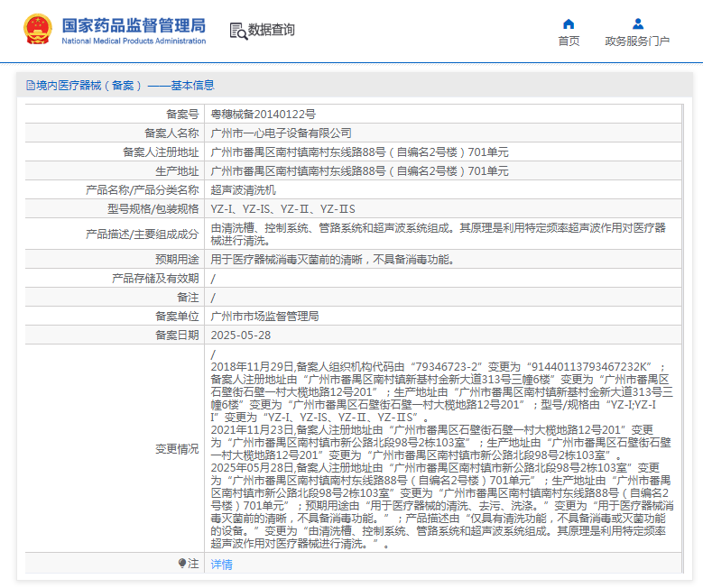Click the 备案号 label

coord(182,115)
